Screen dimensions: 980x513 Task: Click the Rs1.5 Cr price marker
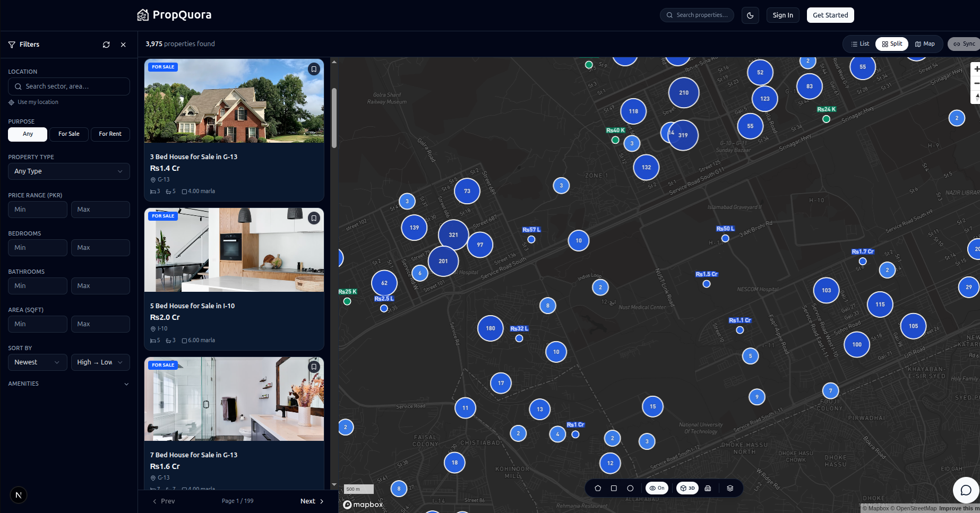(x=707, y=284)
